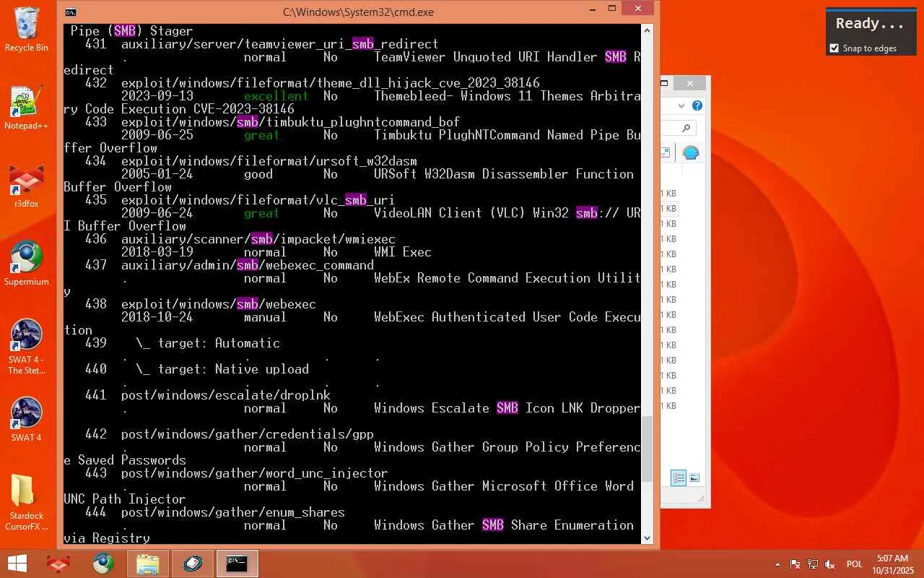Click the date 2018-03-19
The image size is (924, 578).
click(157, 252)
